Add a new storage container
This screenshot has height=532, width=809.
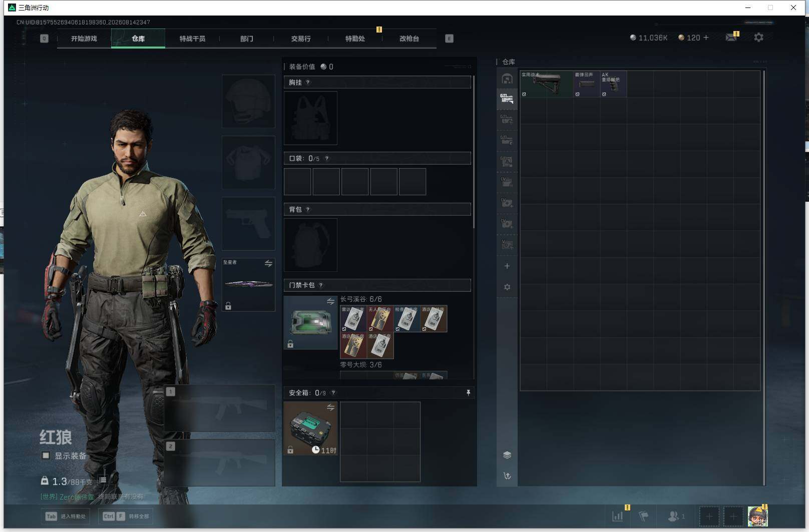point(507,266)
